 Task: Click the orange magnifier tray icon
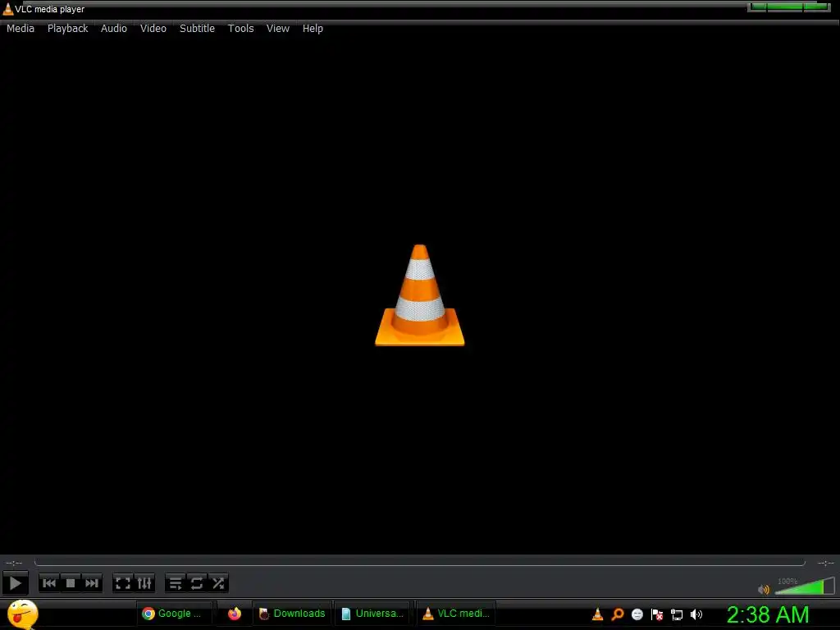pos(617,614)
